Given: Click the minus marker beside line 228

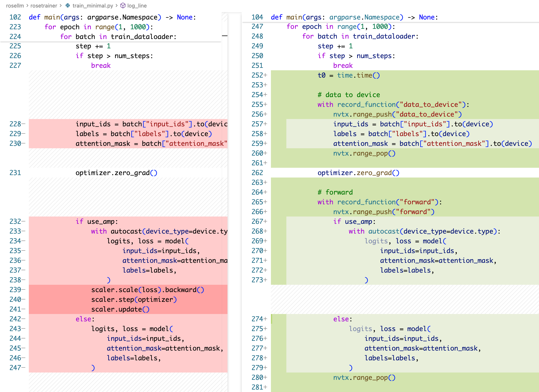Looking at the screenshot, I should (x=23, y=124).
